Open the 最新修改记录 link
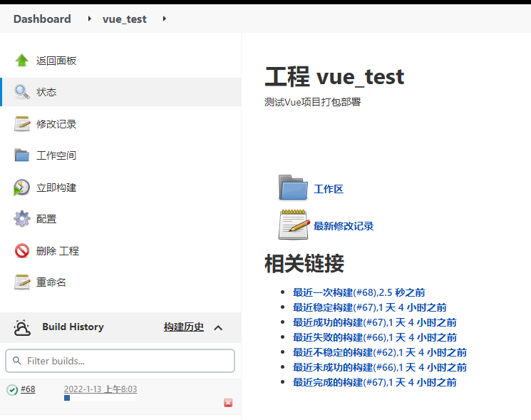531x420 pixels. coord(344,226)
